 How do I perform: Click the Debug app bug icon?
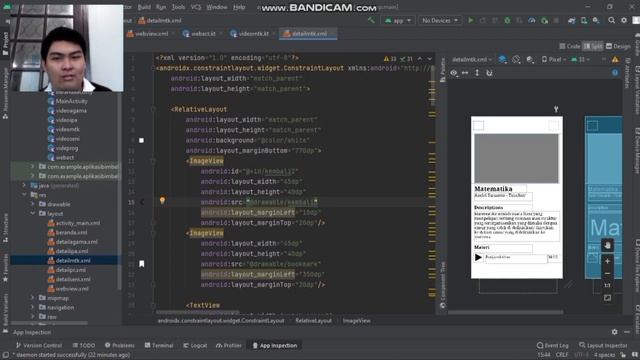click(x=507, y=20)
